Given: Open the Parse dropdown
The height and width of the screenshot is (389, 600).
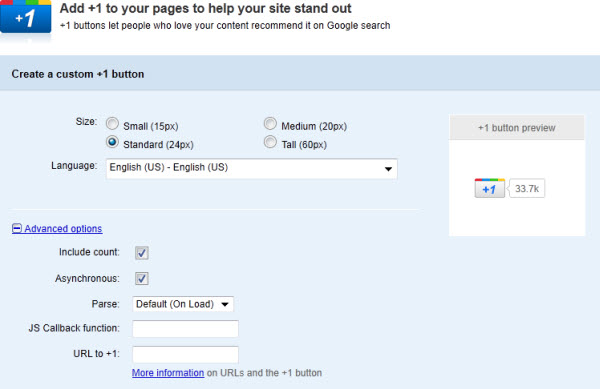Looking at the screenshot, I should coord(183,304).
